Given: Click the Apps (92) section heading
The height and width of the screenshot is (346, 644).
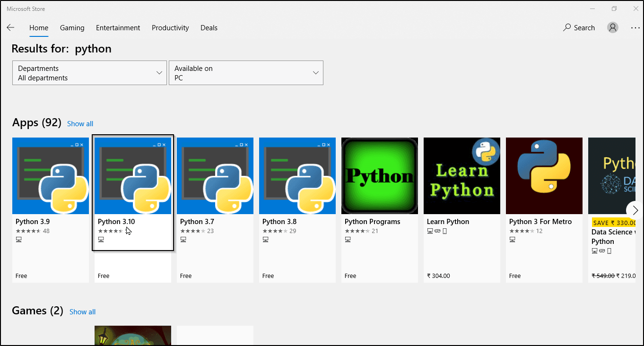Looking at the screenshot, I should (x=37, y=123).
